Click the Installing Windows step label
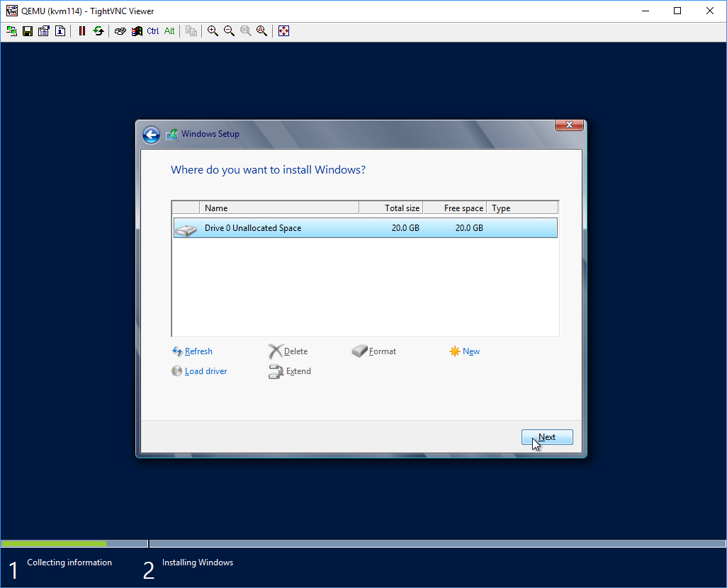727x588 pixels. tap(198, 562)
